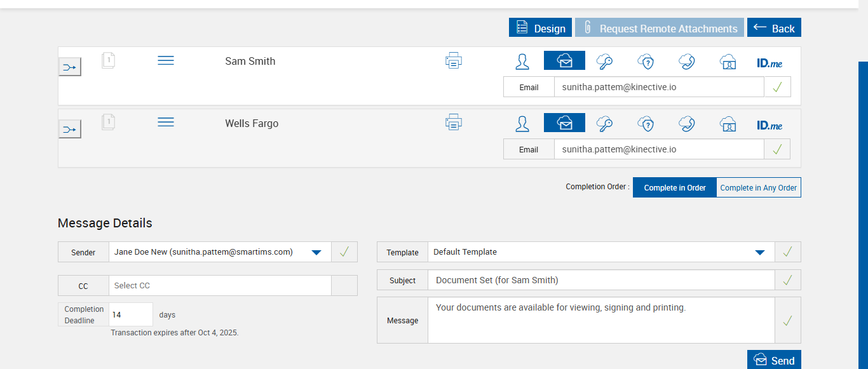
Task: Click the person signer icon for Wells Fargo
Action: pyautogui.click(x=522, y=123)
